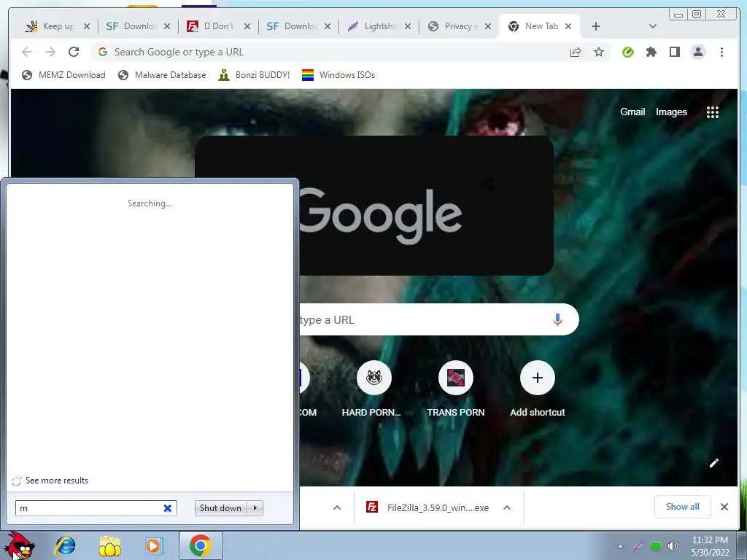Click the Gmail link
747x560 pixels.
[632, 112]
